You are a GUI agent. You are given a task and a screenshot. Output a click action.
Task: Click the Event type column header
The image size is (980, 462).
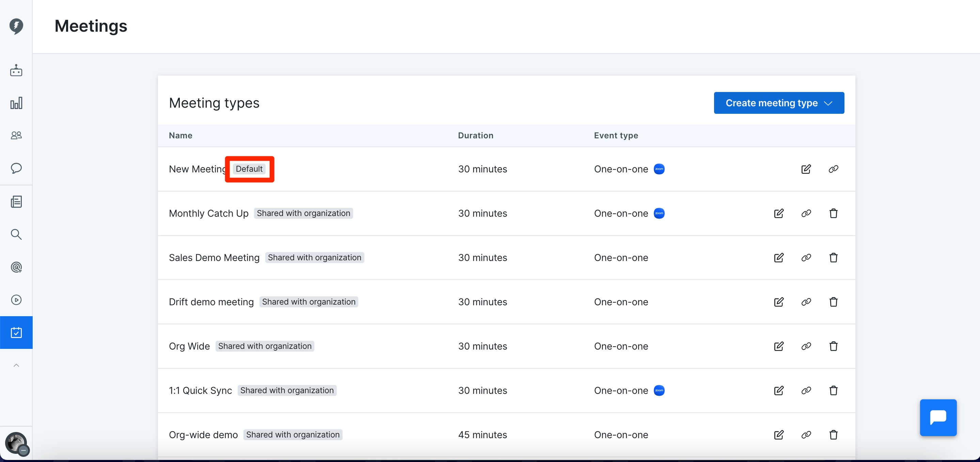tap(616, 136)
